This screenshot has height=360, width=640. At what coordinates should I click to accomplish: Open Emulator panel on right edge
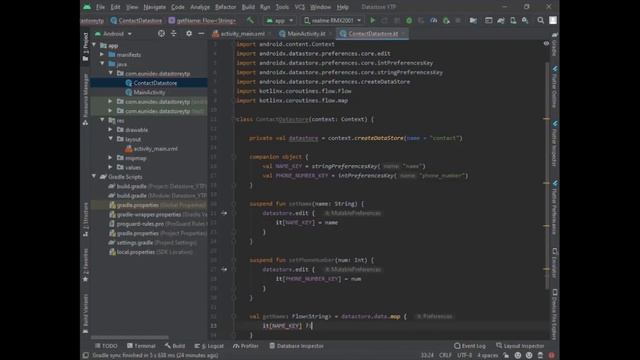click(x=555, y=263)
